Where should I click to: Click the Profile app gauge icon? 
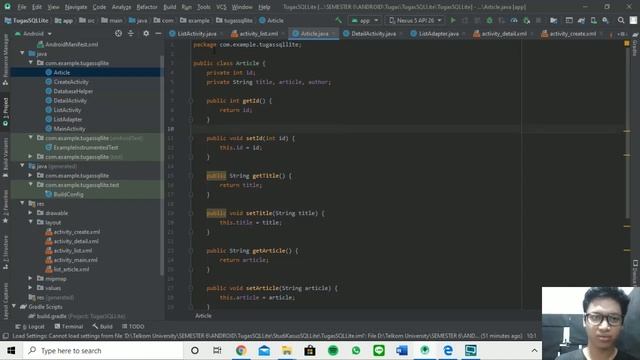(x=514, y=20)
